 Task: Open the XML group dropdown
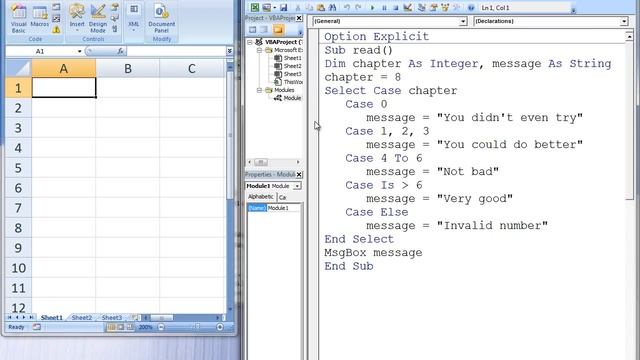click(134, 18)
